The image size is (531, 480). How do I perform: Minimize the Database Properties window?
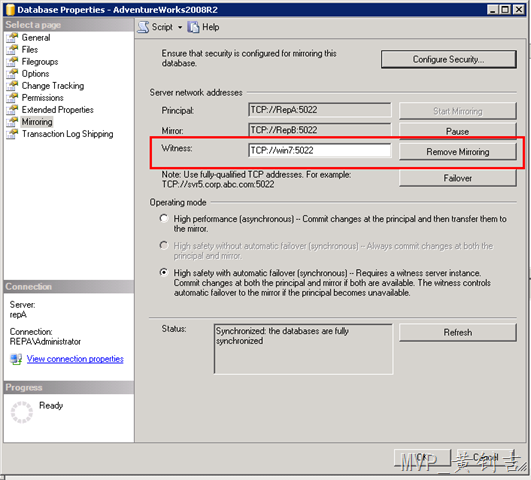(x=493, y=9)
